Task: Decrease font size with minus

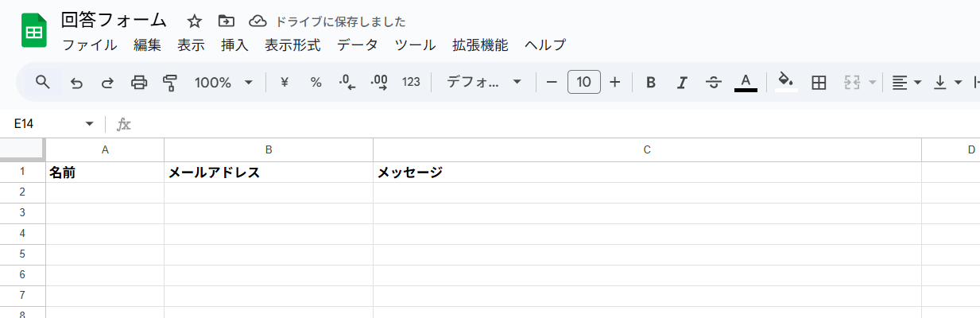Action: tap(552, 82)
